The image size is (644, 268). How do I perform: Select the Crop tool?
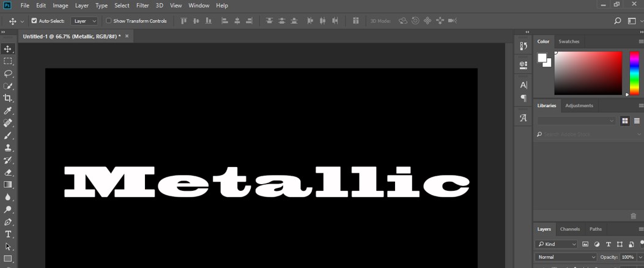click(8, 98)
